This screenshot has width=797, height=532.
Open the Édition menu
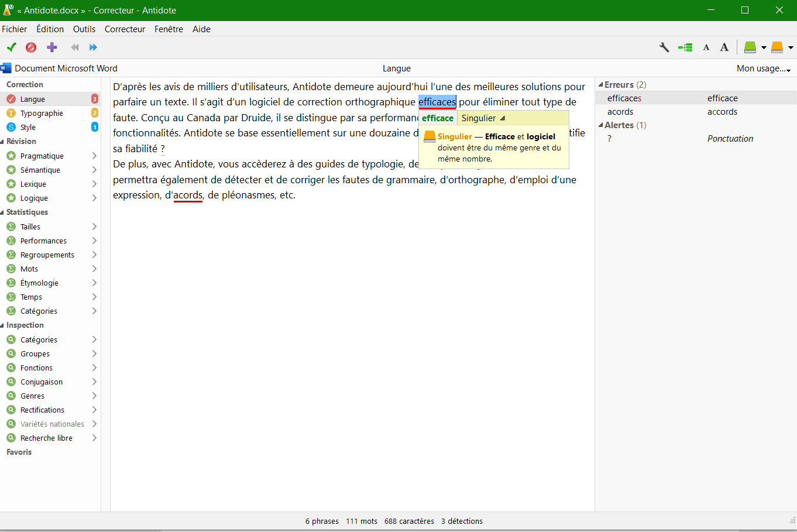click(x=50, y=29)
